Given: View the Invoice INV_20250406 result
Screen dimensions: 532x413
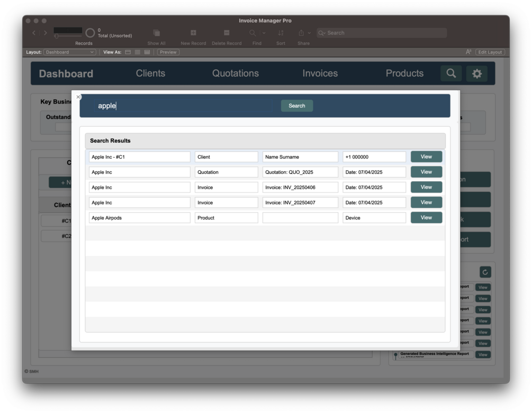Looking at the screenshot, I should tap(426, 187).
